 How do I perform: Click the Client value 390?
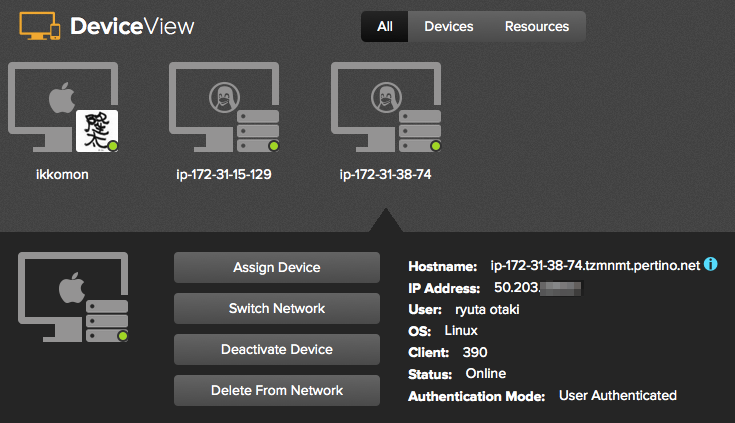click(475, 352)
